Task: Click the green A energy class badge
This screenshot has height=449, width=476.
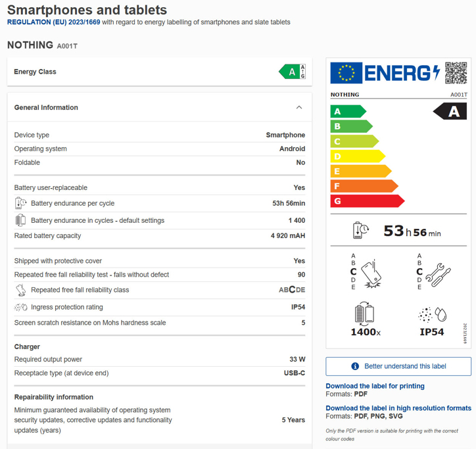Action: pos(292,72)
